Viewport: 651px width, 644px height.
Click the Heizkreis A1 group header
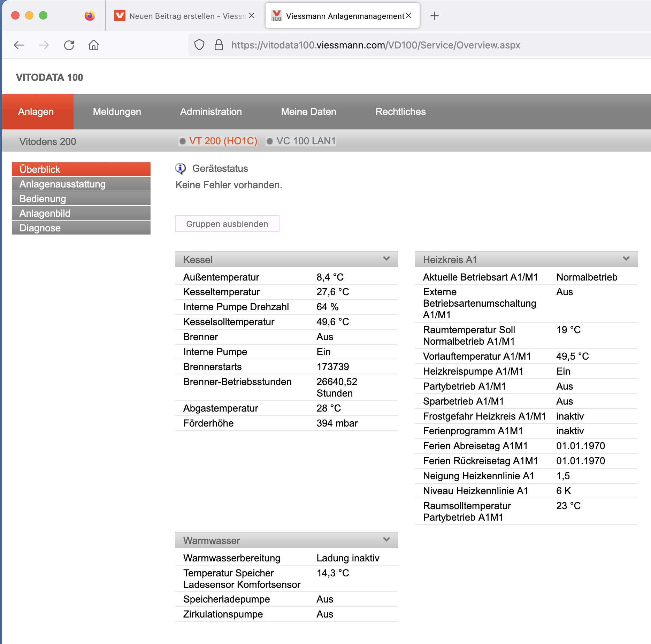tap(526, 259)
